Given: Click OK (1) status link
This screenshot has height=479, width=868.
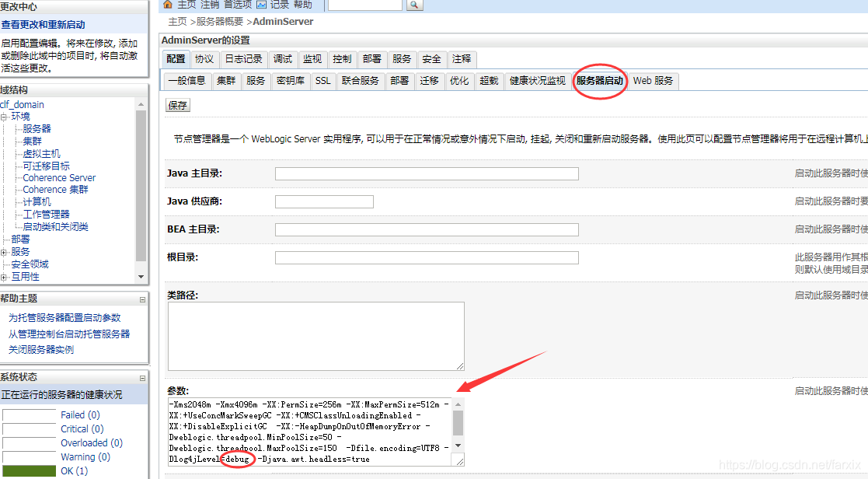Looking at the screenshot, I should (x=74, y=470).
